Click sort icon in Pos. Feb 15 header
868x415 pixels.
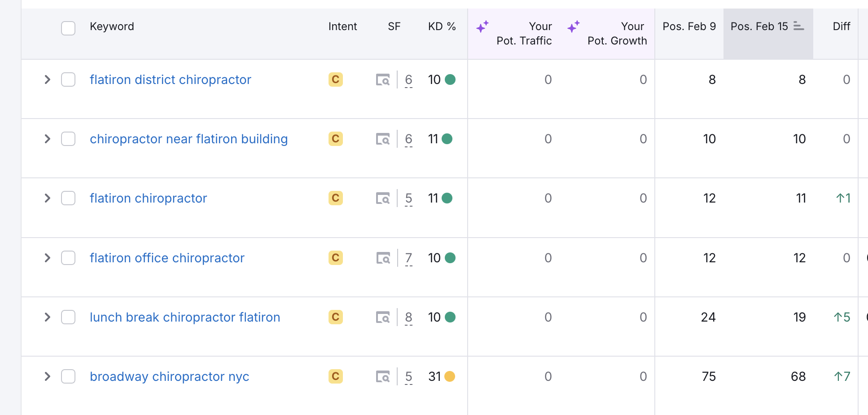point(798,26)
